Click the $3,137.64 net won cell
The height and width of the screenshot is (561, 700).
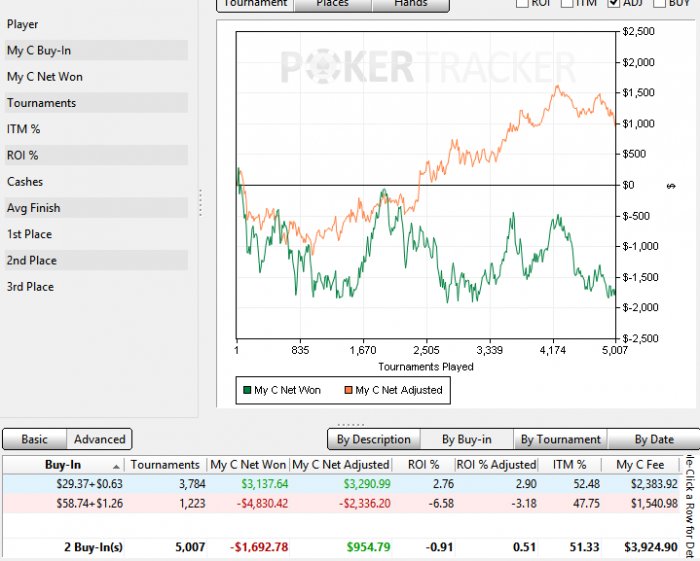[x=265, y=484]
